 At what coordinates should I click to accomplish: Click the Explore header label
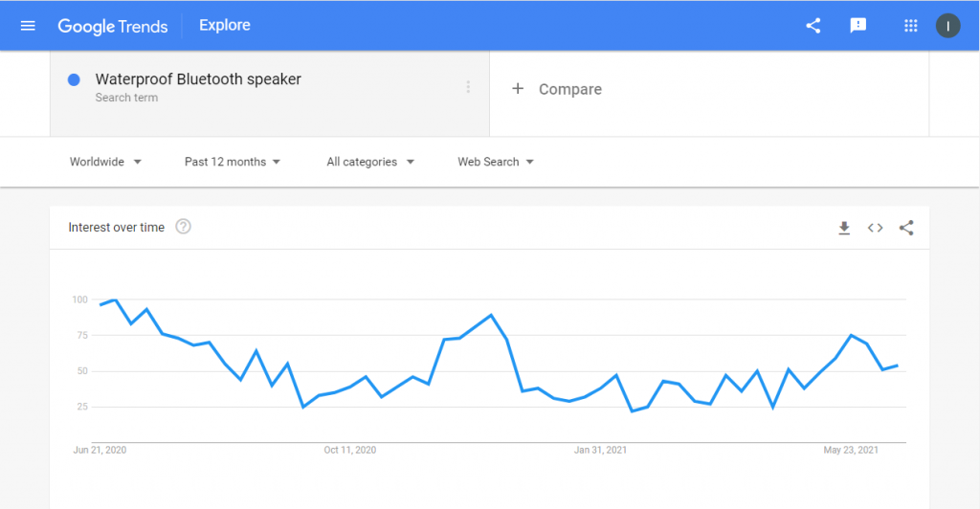224,25
